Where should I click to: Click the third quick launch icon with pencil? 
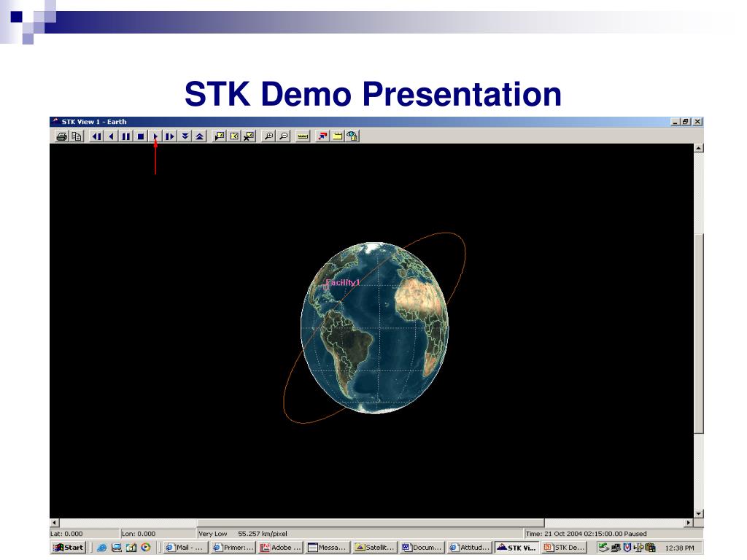point(131,548)
